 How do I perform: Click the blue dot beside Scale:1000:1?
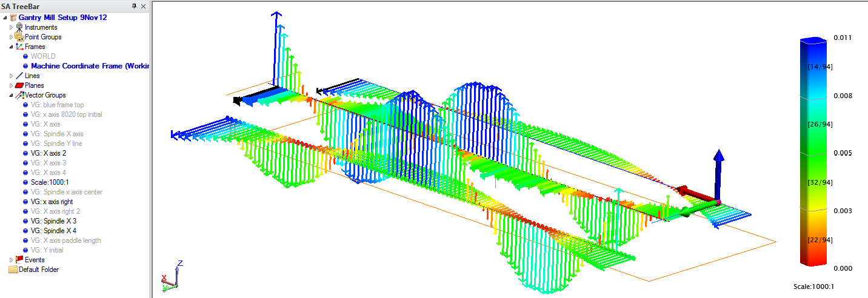pos(25,182)
